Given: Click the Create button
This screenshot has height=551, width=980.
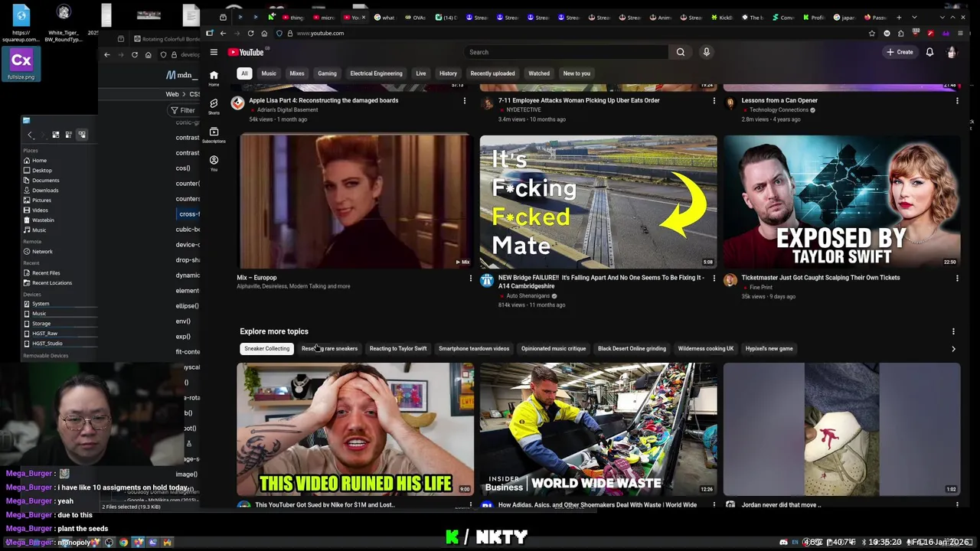Looking at the screenshot, I should click(900, 52).
